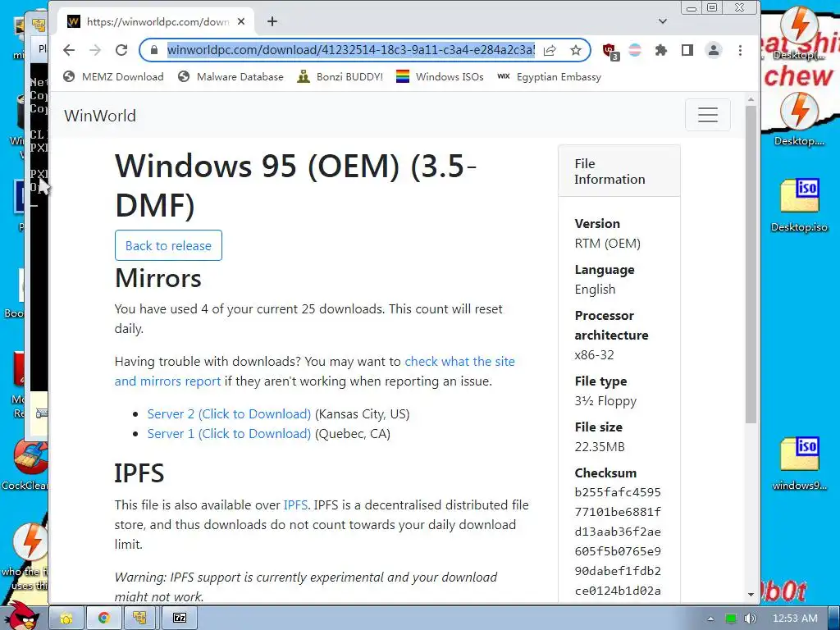
Task: Click the x86-32 architecture value
Action: (x=594, y=355)
